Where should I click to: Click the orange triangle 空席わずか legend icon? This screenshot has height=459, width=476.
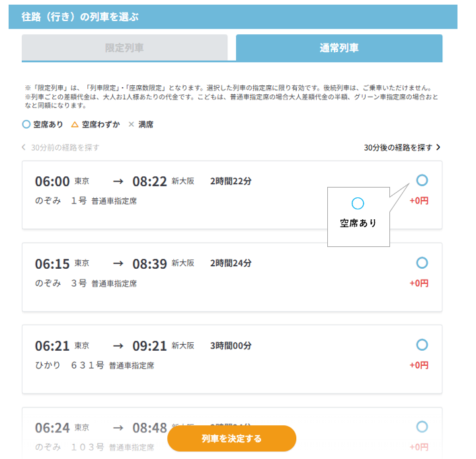pos(75,124)
